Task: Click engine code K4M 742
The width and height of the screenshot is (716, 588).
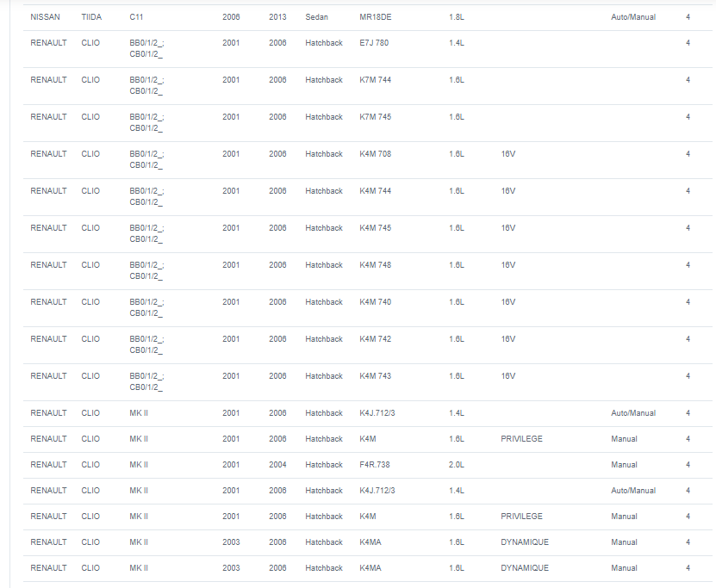Action: [x=375, y=338]
